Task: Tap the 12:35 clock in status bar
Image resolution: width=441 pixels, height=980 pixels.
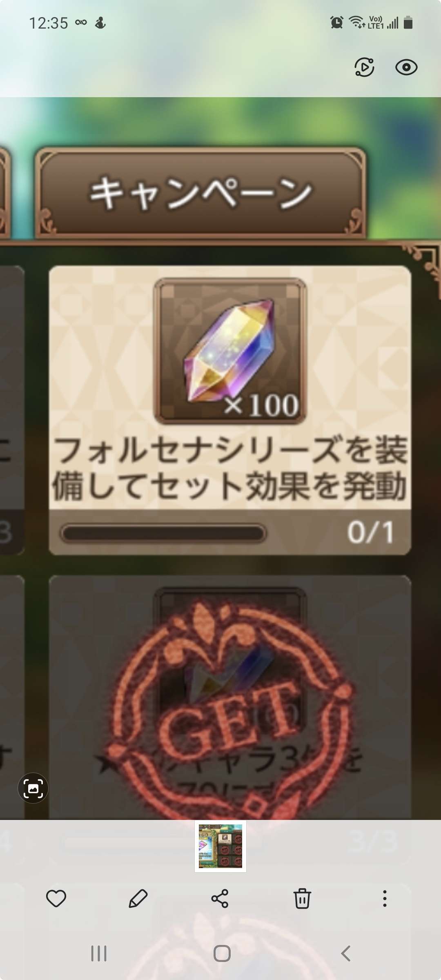Action: [x=48, y=23]
